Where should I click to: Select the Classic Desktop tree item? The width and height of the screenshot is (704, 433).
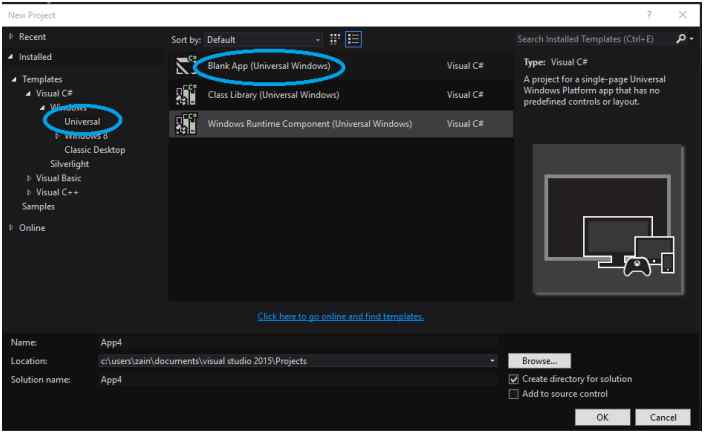[95, 150]
